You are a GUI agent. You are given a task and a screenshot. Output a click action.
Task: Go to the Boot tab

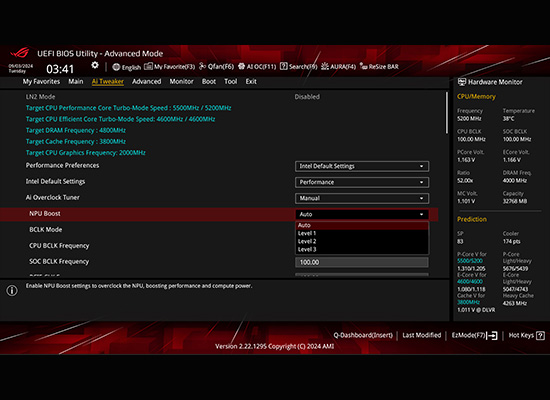pos(209,81)
